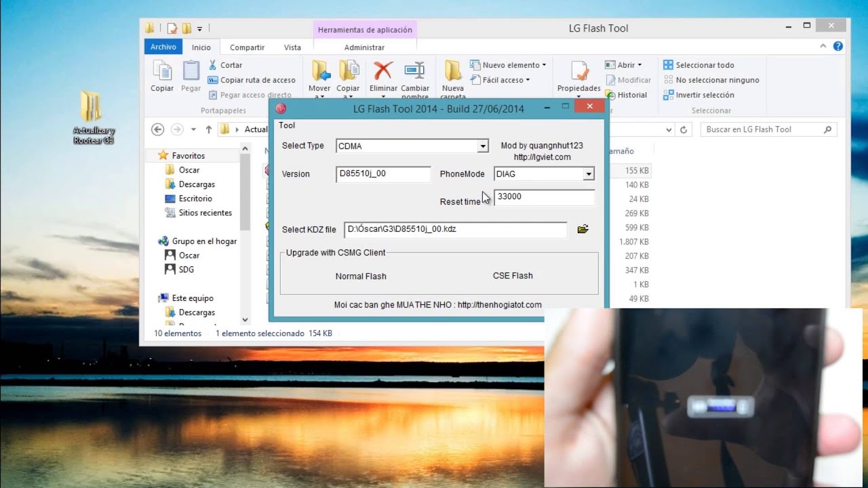Screen dimensions: 868x488
Task: Open the recent locations dropdown arrow
Action: [193, 129]
